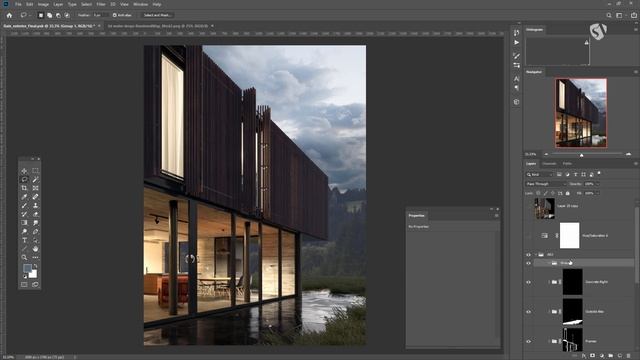Click the Properties panel tab
This screenshot has width=640, height=360.
pos(416,216)
